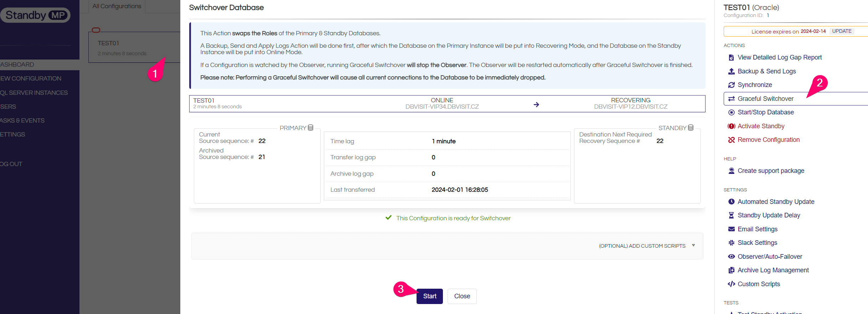The width and height of the screenshot is (868, 314).
Task: Click the TEST01 status indicator pill
Action: click(96, 30)
